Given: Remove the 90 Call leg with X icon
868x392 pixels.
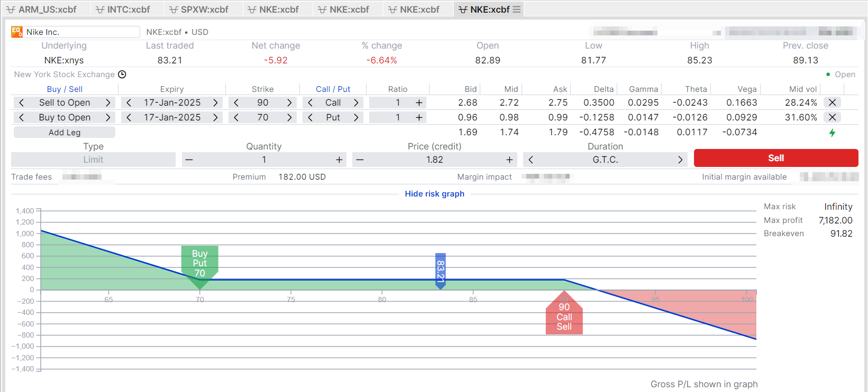Looking at the screenshot, I should 832,102.
